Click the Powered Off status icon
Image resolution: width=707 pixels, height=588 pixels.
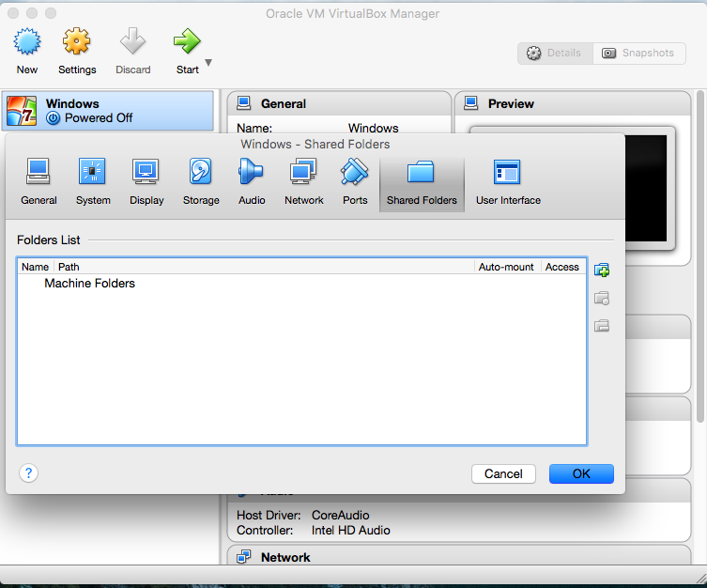54,118
